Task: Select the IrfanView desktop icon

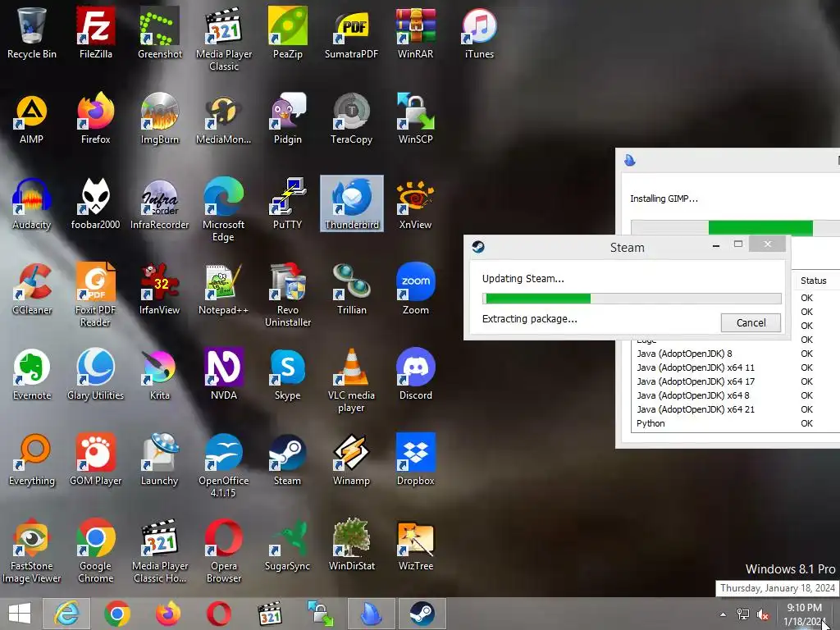Action: tap(160, 290)
